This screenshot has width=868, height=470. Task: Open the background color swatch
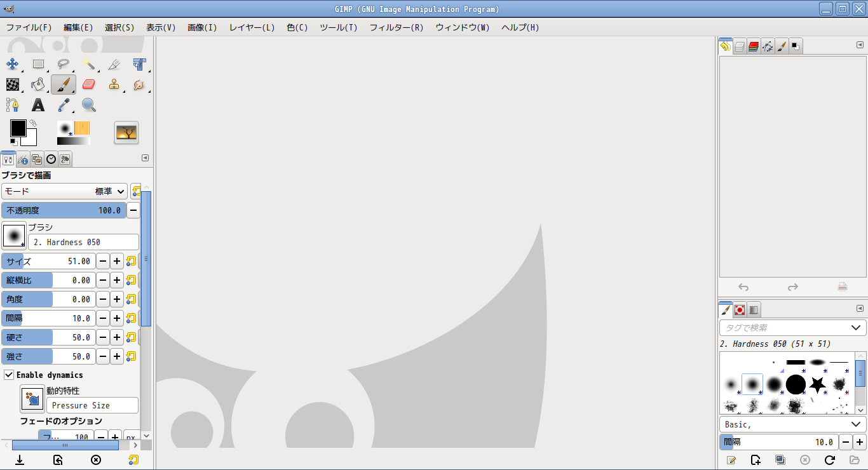point(31,140)
